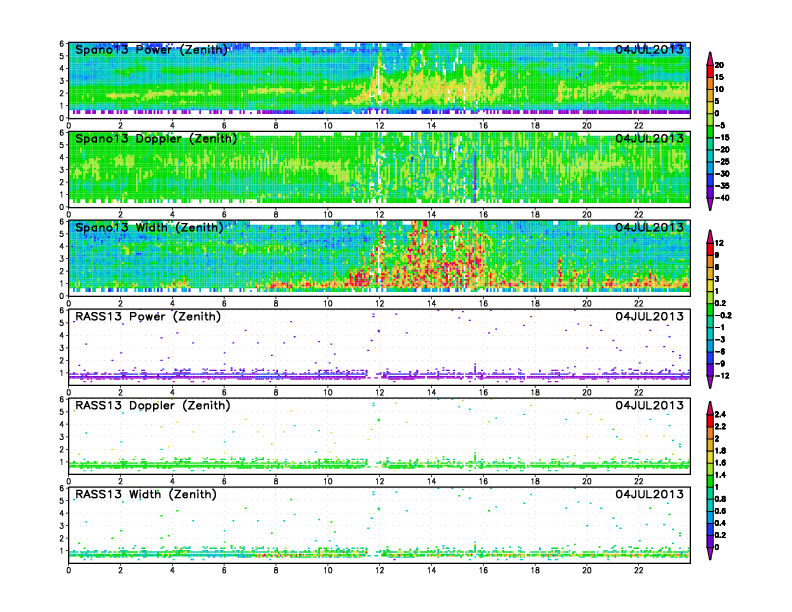Click height tick 4 on RASS13 Doppler axis
792x612 pixels.
(x=62, y=424)
